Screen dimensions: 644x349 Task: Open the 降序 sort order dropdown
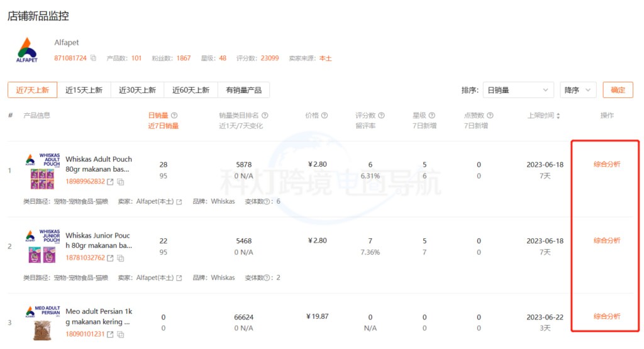click(577, 90)
